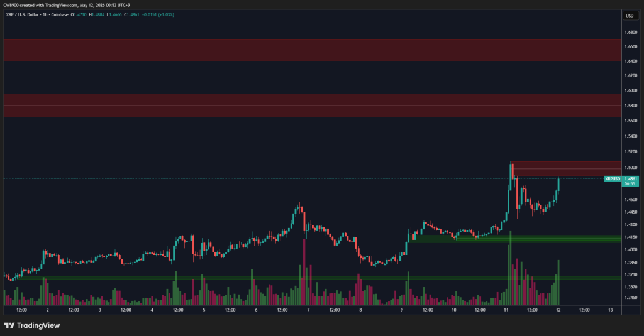Click the 1.4000 price axis label
644x336 pixels.
tap(631, 249)
